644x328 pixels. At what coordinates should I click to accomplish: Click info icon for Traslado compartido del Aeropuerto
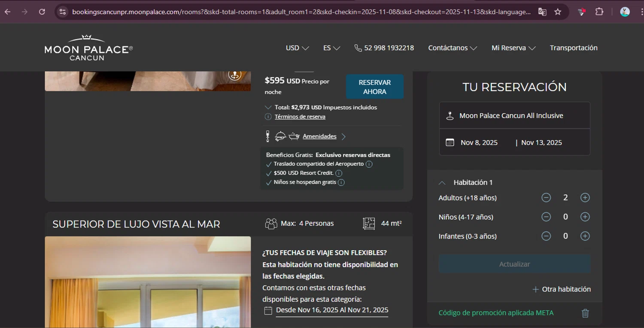(369, 164)
